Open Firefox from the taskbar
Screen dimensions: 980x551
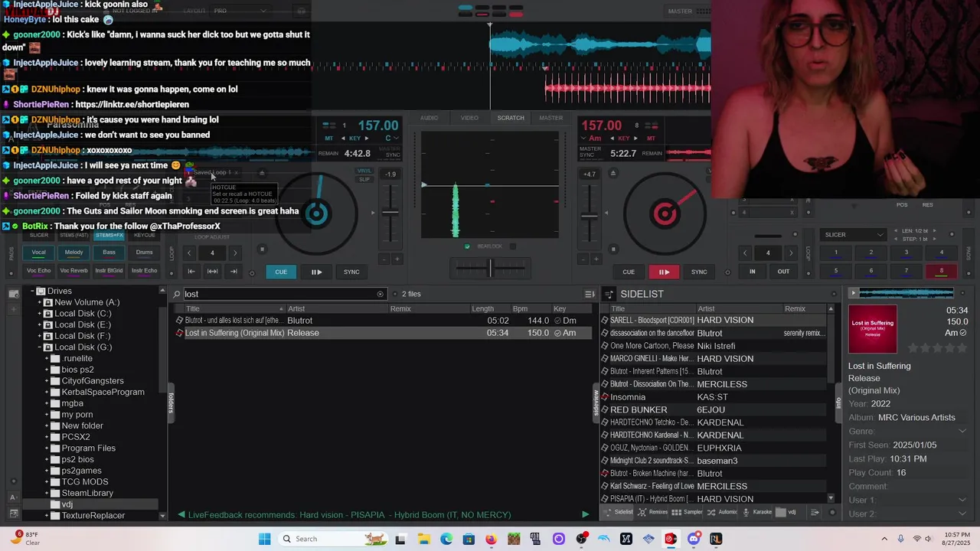pos(491,539)
